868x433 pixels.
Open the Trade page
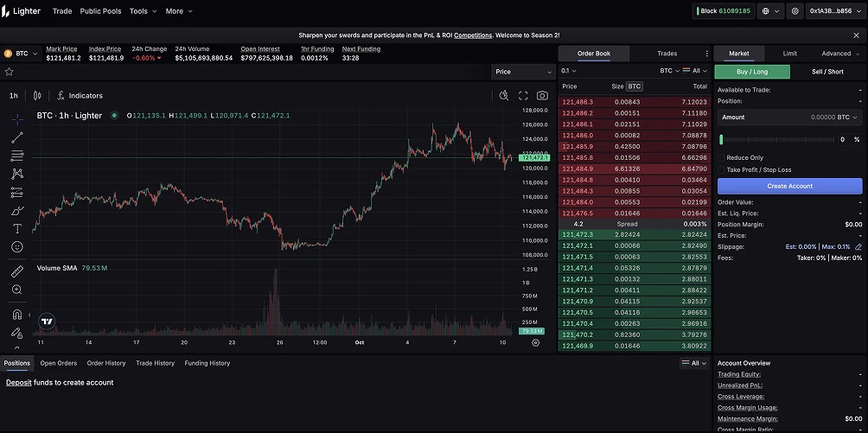pos(62,11)
